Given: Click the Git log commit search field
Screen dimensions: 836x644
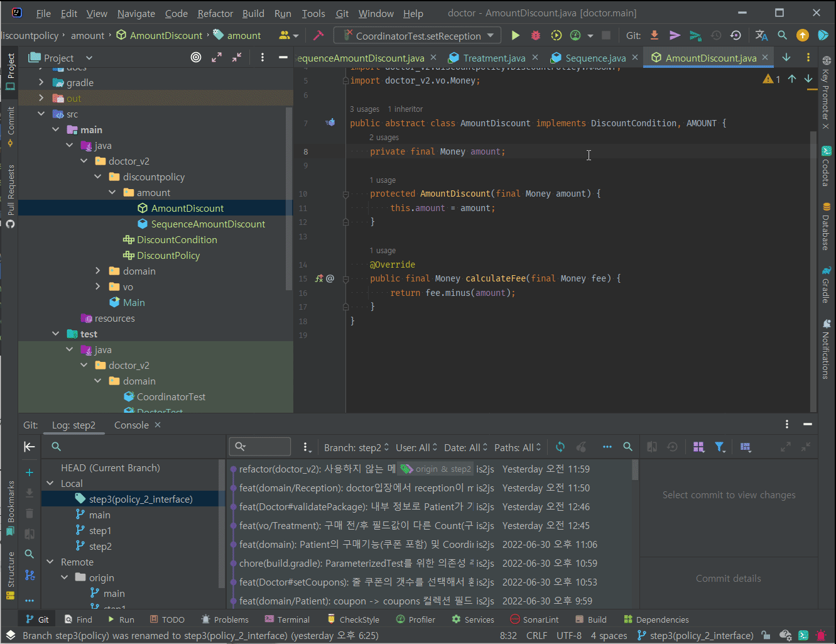Looking at the screenshot, I should click(x=260, y=447).
